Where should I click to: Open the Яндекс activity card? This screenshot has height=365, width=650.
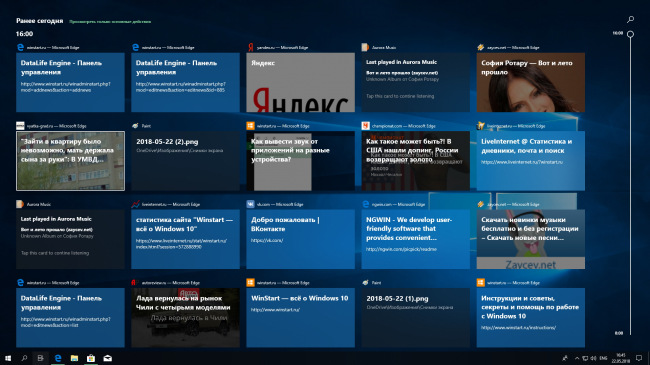tap(301, 82)
